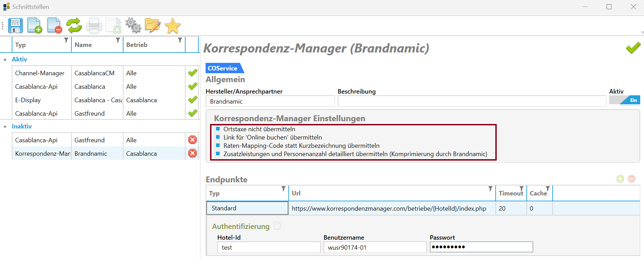Minimize the Schnittstellen window
The height and width of the screenshot is (259, 644).
585,7
